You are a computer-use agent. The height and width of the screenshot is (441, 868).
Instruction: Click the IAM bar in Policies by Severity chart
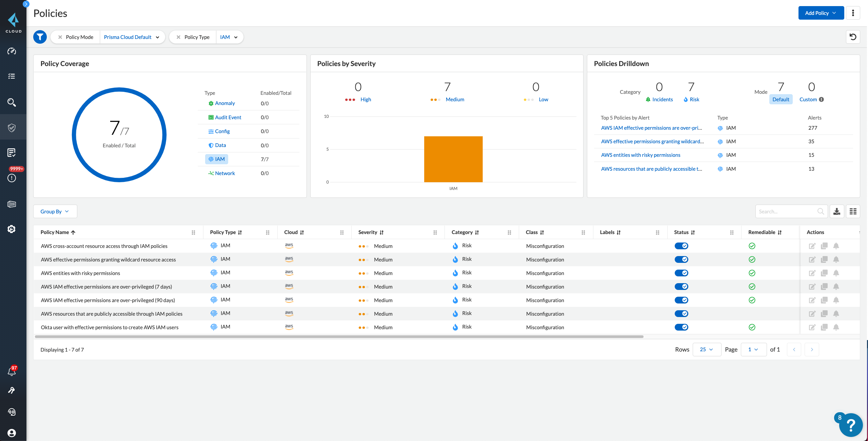point(453,159)
